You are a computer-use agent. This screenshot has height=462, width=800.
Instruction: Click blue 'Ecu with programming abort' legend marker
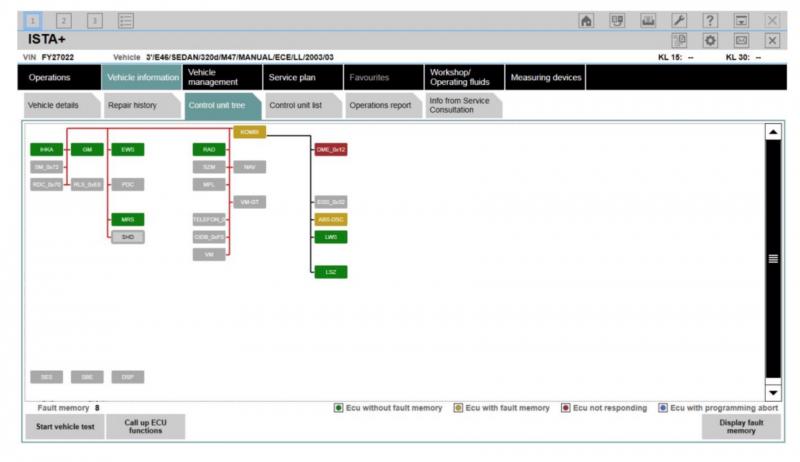click(662, 408)
